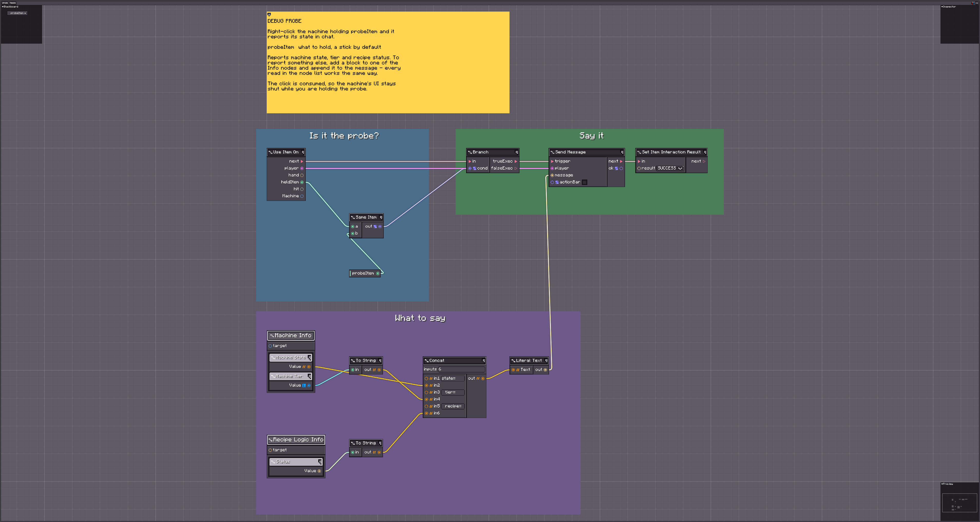The height and width of the screenshot is (522, 980).
Task: Collapse the upper To String node
Action: (x=380, y=361)
